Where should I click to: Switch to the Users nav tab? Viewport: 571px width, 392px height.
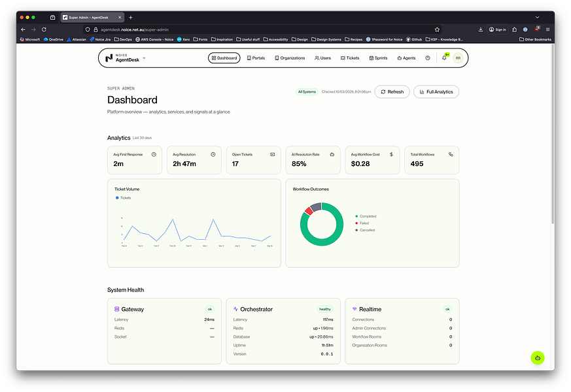(x=322, y=57)
